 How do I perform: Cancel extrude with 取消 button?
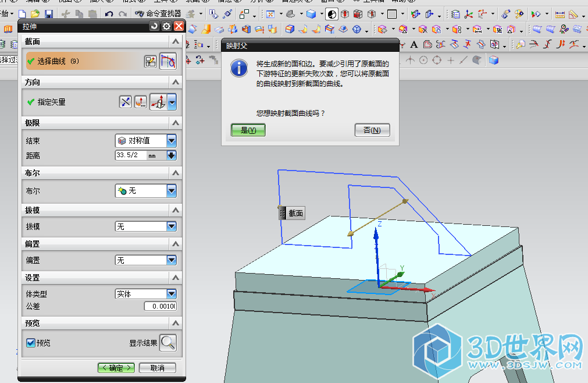[158, 368]
